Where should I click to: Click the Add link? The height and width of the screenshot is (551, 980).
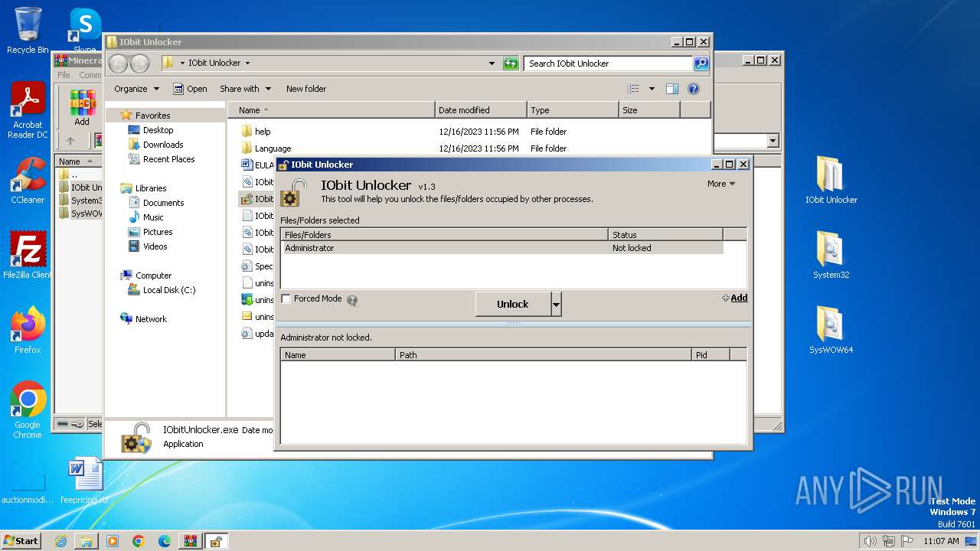pyautogui.click(x=739, y=298)
